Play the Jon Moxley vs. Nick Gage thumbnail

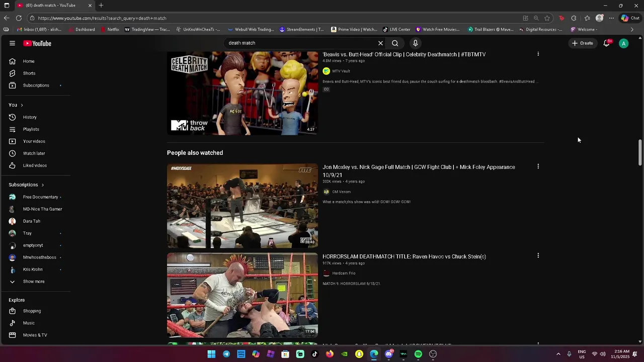coord(243,206)
